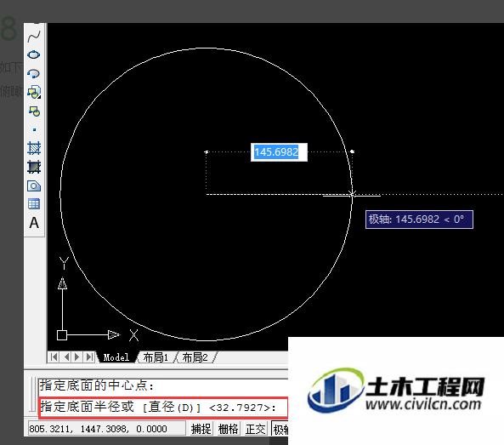
Task: Switch to the 布局2 layout tab
Action: [x=195, y=357]
